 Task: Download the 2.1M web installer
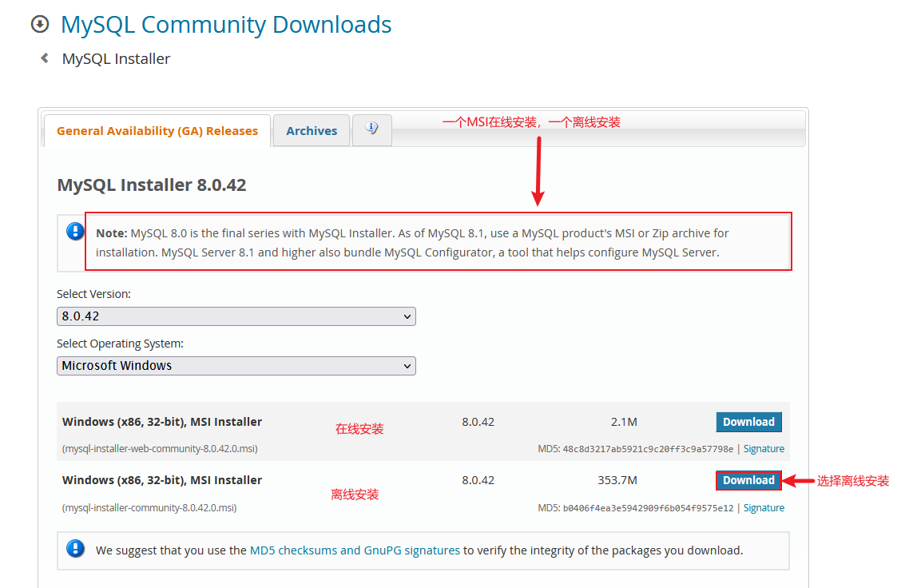[748, 422]
